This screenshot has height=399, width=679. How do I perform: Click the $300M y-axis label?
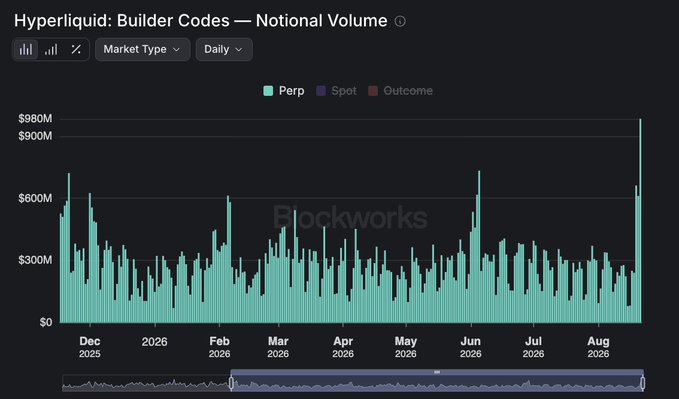[x=35, y=260]
